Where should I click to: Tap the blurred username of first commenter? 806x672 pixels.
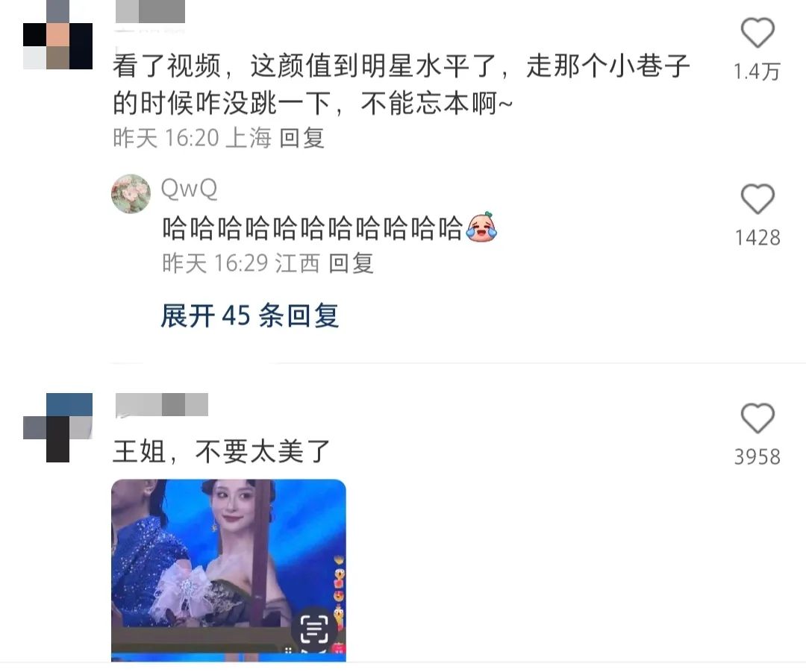[x=150, y=11]
